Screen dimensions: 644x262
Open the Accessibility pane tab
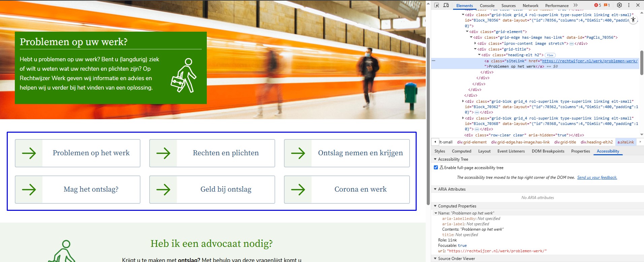(x=608, y=151)
